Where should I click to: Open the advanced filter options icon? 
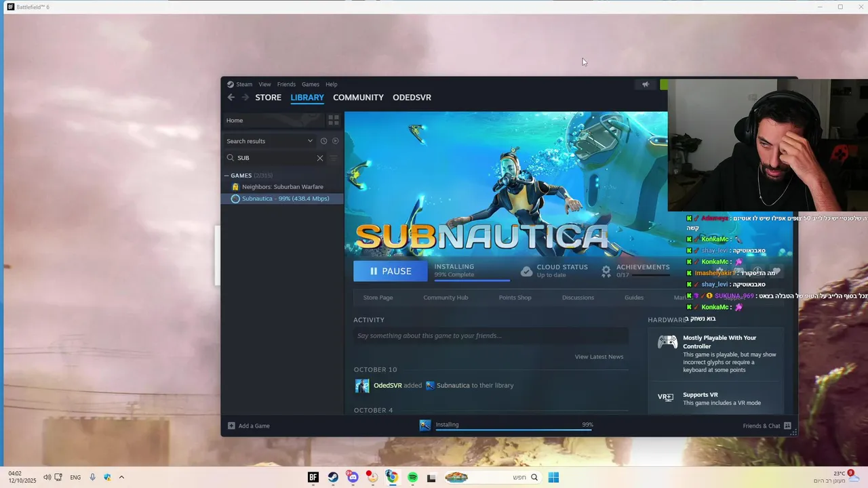tap(333, 158)
